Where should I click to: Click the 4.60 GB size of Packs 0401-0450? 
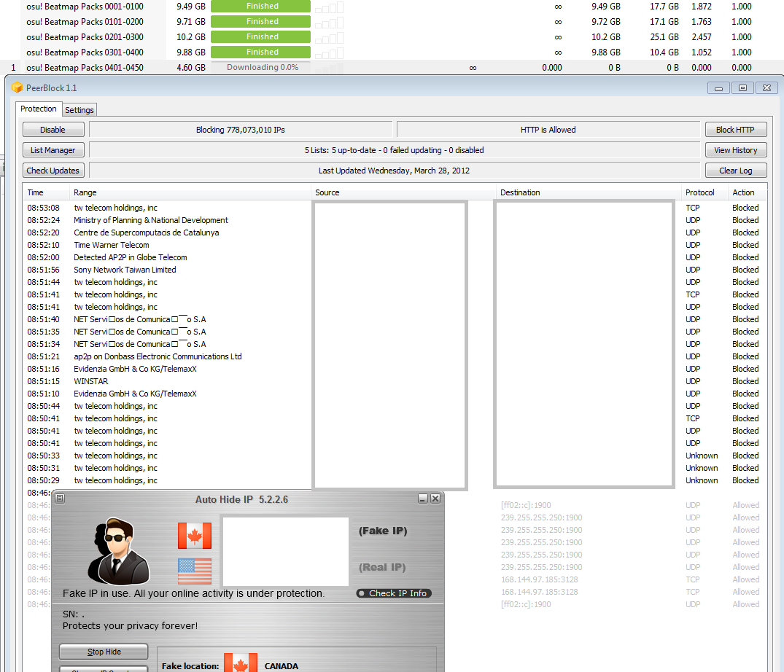pyautogui.click(x=191, y=68)
